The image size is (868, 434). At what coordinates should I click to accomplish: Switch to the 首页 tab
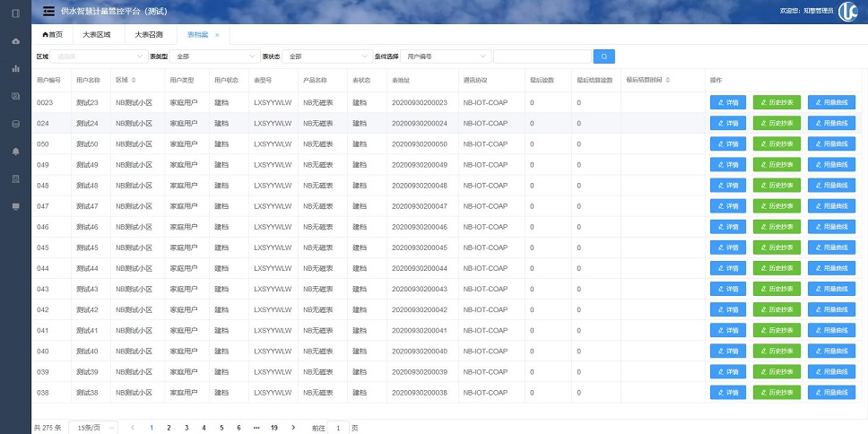point(53,34)
